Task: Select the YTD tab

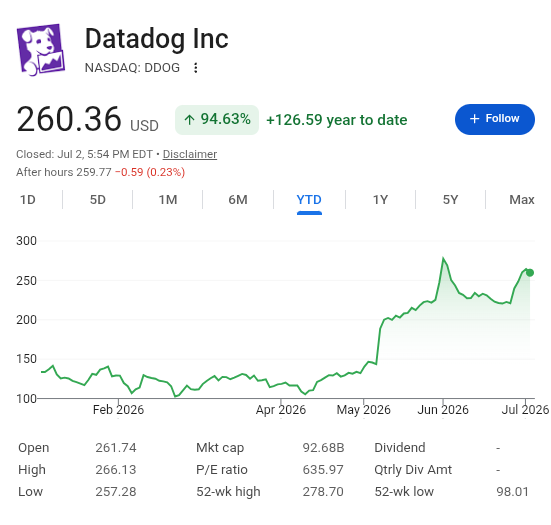Action: pos(309,200)
